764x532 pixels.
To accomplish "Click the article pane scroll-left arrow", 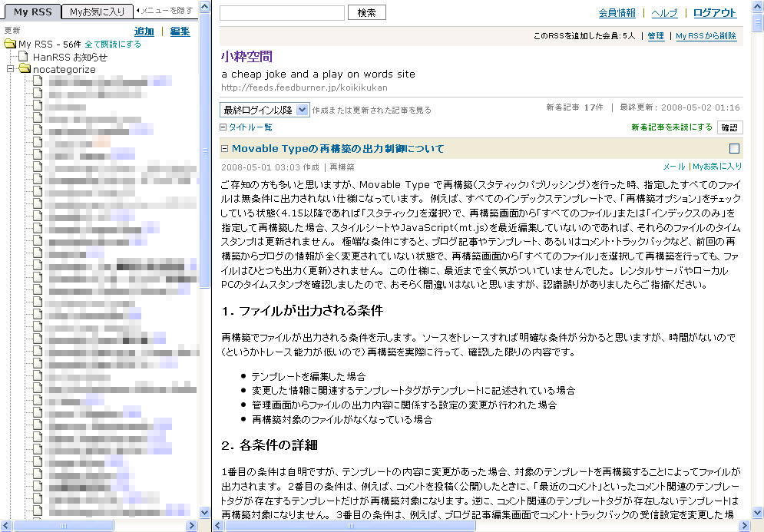I will (218, 526).
